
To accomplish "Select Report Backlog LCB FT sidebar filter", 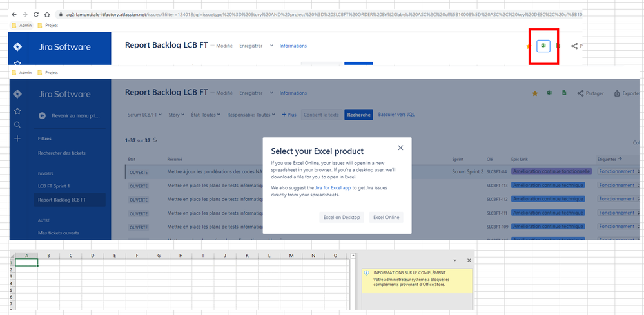I will 70,200.
